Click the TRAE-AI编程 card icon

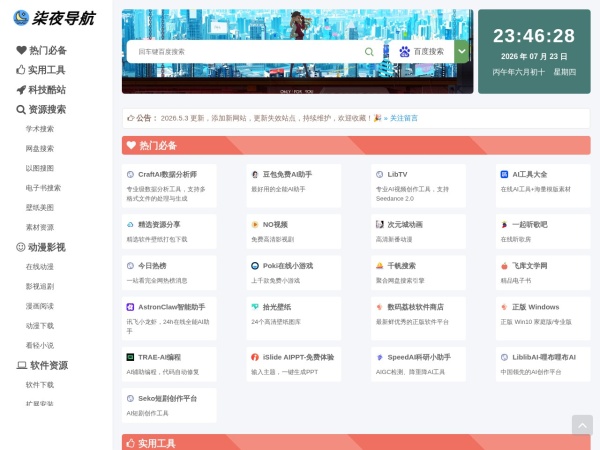click(130, 357)
